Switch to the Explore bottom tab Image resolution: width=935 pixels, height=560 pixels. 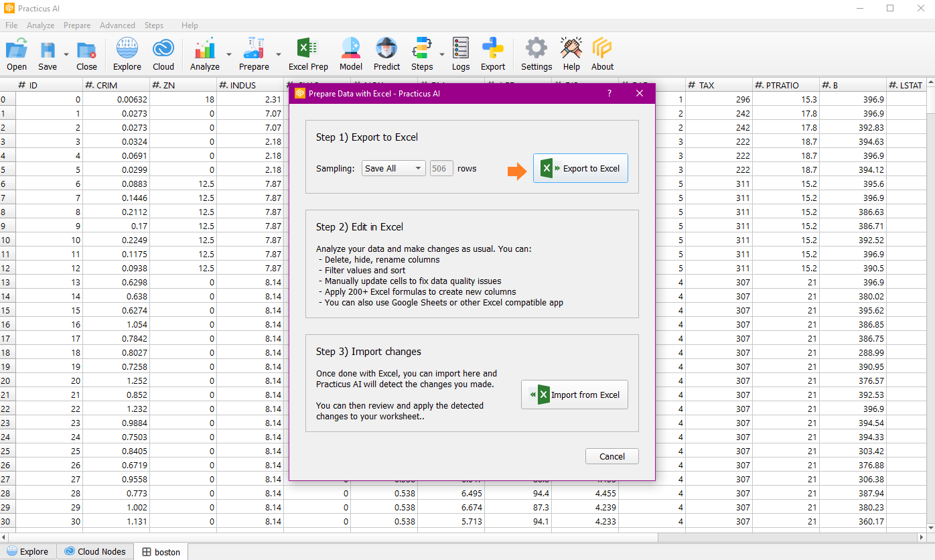tap(28, 551)
